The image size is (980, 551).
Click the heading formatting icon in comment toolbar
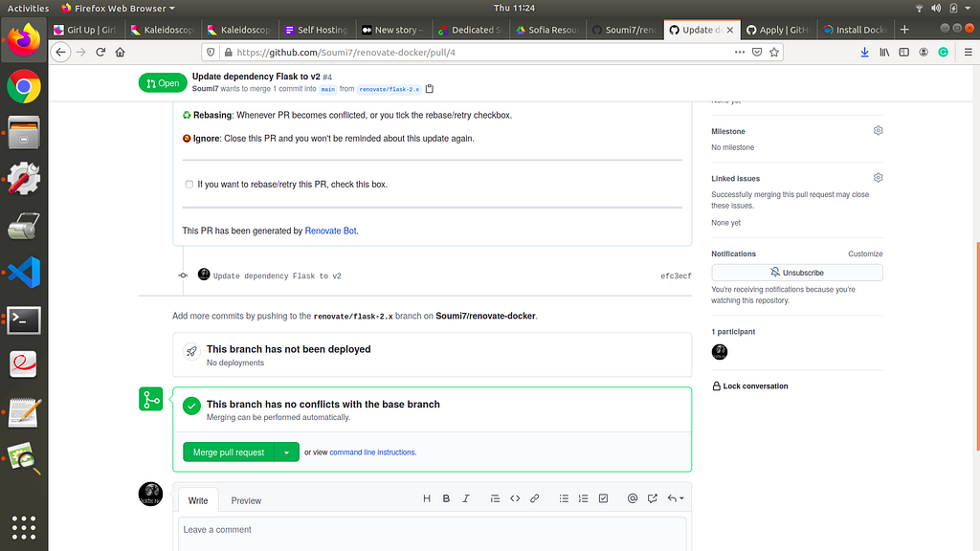coord(426,498)
